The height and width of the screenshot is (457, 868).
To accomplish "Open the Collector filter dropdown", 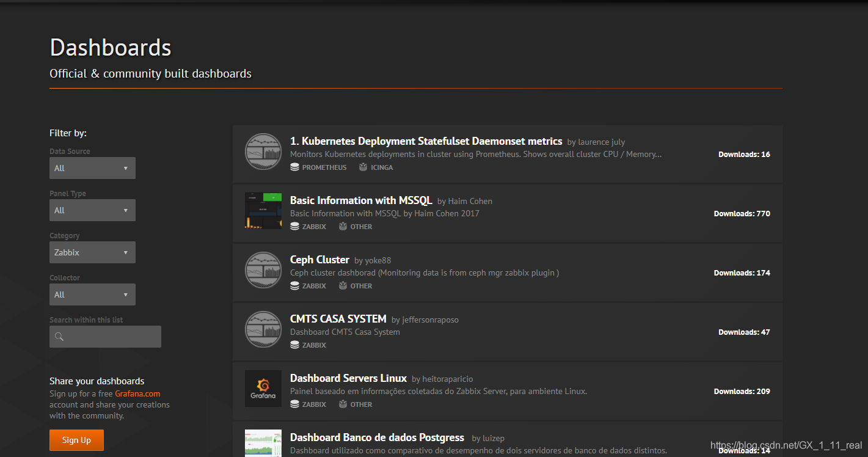I will tap(92, 294).
